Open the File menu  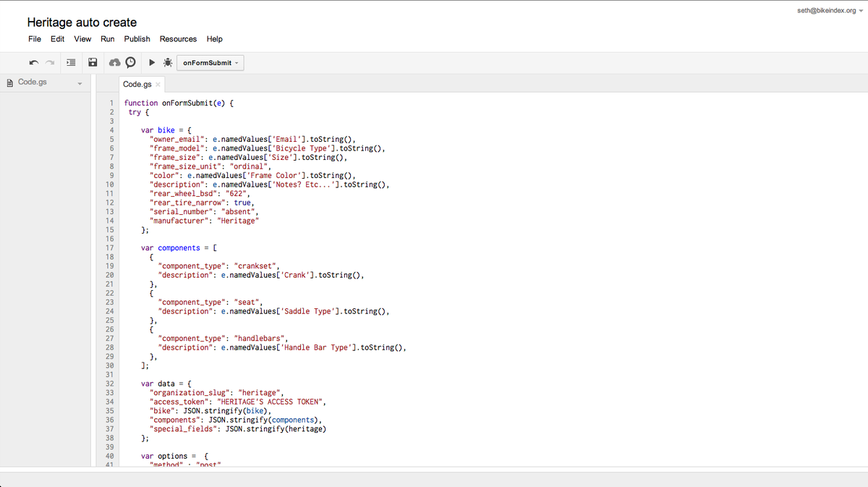pyautogui.click(x=34, y=39)
